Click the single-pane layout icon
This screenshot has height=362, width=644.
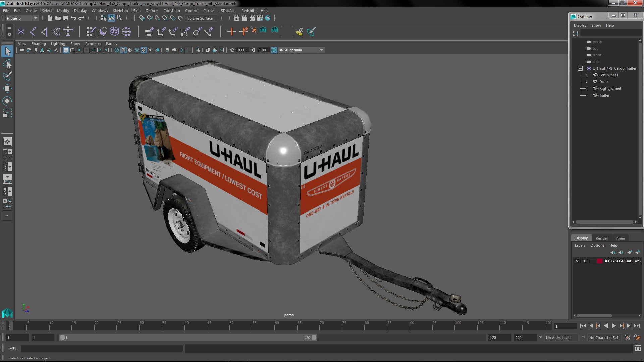(x=7, y=142)
